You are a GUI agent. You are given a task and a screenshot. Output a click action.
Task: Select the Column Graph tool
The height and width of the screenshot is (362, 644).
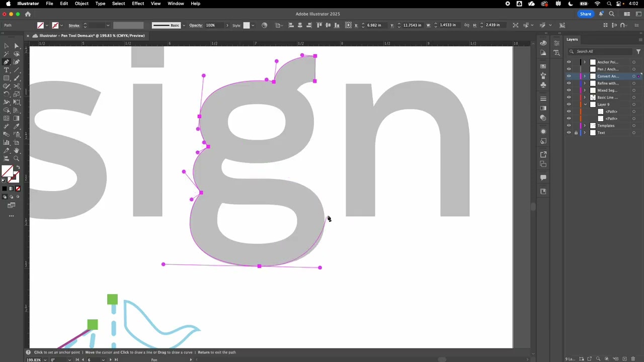[6, 142]
